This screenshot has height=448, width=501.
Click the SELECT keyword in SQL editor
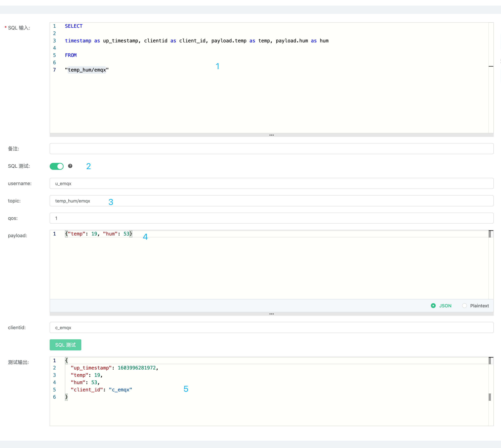coord(74,26)
